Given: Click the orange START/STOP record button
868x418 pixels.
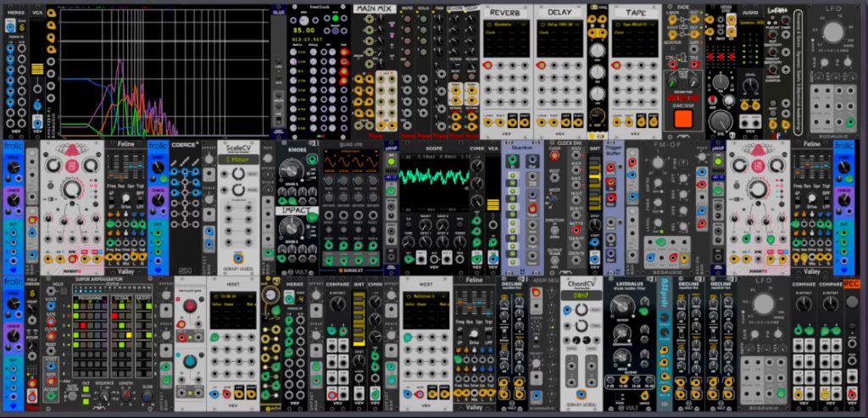Looking at the screenshot, I should tap(683, 119).
